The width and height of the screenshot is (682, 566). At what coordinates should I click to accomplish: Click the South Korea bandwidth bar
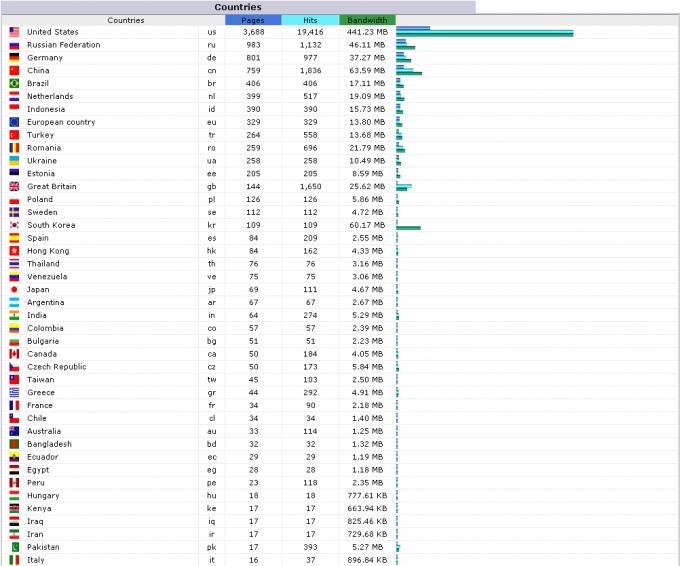(x=408, y=228)
